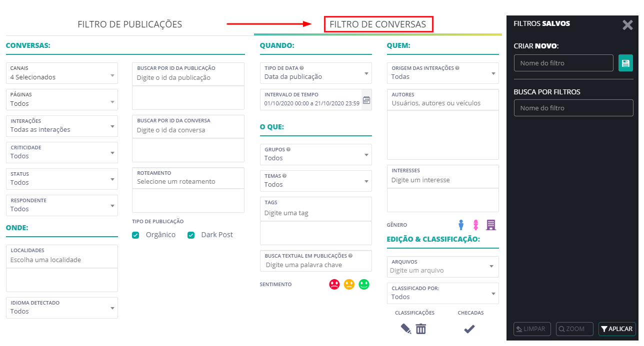
Task: Toggle the Orgânico checkbox
Action: click(x=135, y=235)
